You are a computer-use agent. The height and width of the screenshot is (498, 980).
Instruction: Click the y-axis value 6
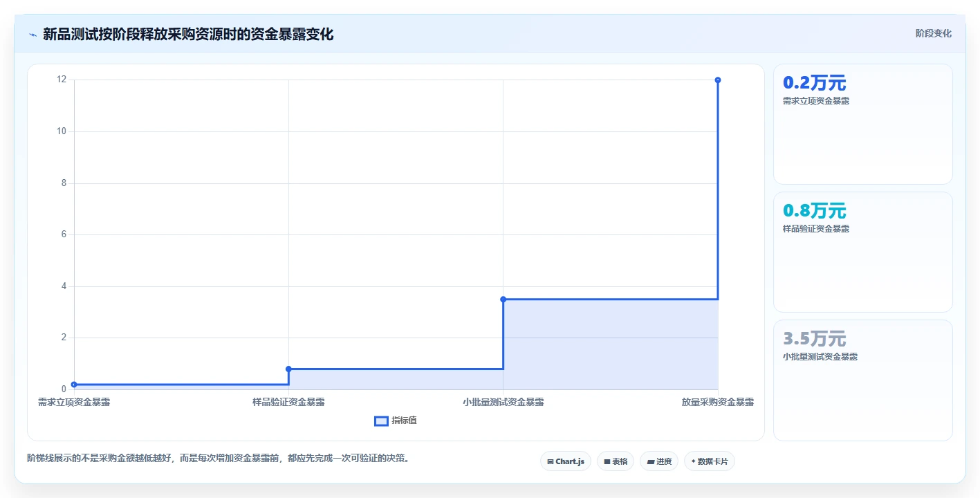pos(64,234)
